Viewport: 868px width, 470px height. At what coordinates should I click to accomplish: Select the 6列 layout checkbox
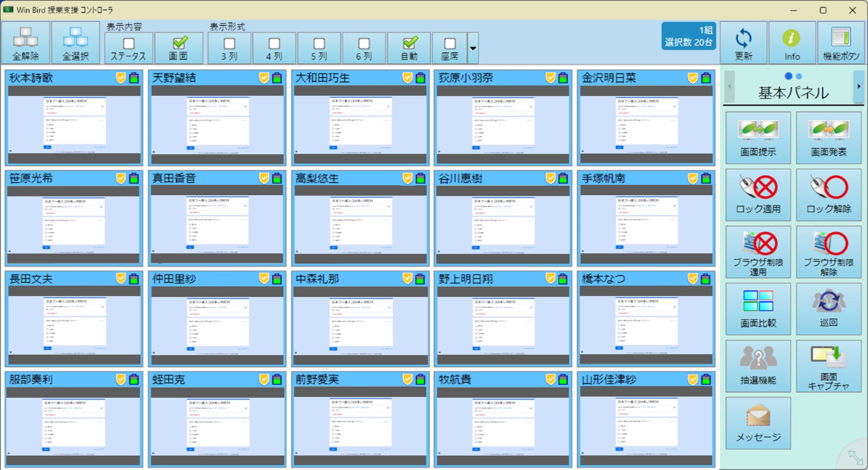364,44
